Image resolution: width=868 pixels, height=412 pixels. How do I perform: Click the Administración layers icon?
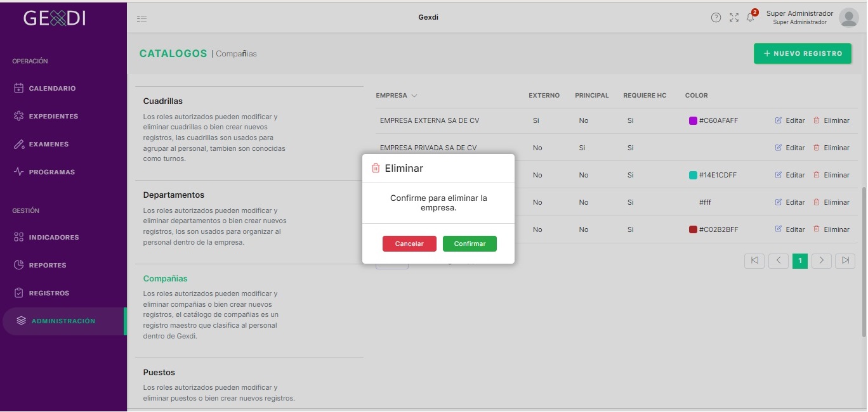pyautogui.click(x=21, y=321)
